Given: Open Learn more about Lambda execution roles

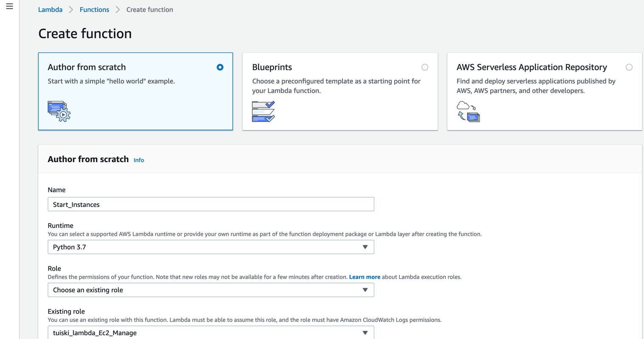Looking at the screenshot, I should (x=364, y=277).
